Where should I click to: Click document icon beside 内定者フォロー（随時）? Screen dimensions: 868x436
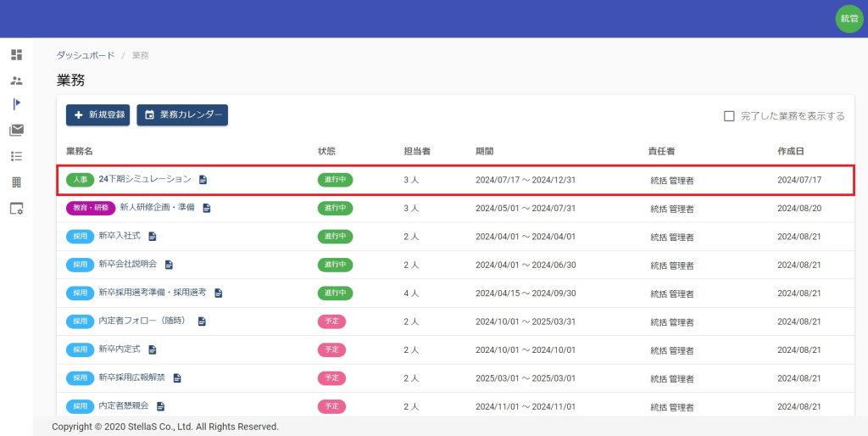[202, 321]
